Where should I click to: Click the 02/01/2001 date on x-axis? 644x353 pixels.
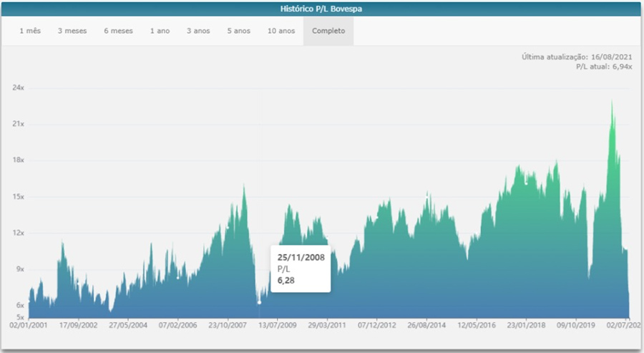[x=29, y=324]
